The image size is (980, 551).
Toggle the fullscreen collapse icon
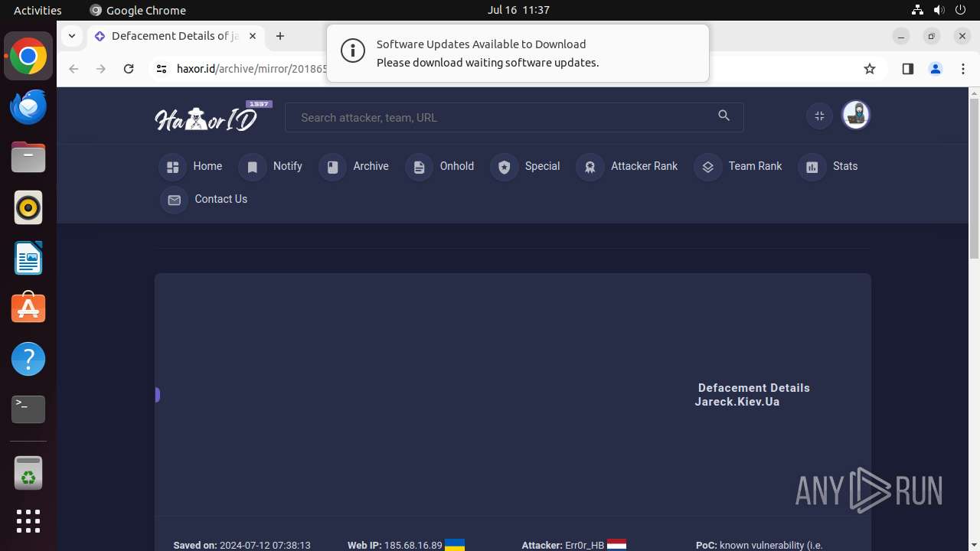coord(819,116)
